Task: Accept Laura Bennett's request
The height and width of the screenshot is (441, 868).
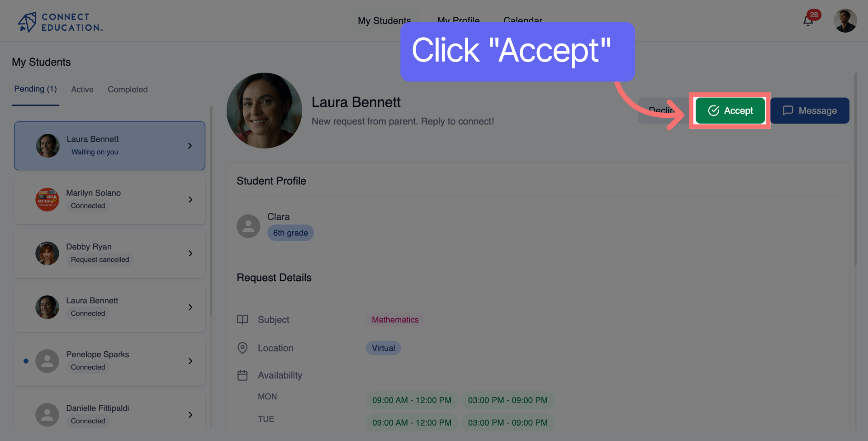Action: coord(730,110)
